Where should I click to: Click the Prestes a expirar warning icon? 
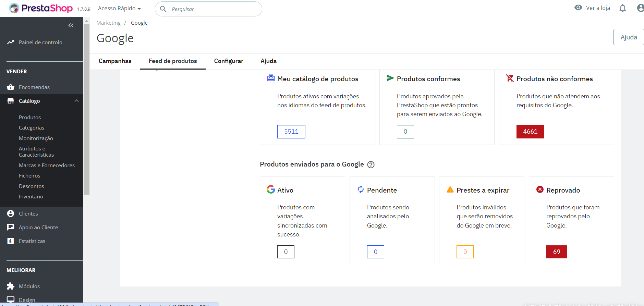(x=450, y=189)
